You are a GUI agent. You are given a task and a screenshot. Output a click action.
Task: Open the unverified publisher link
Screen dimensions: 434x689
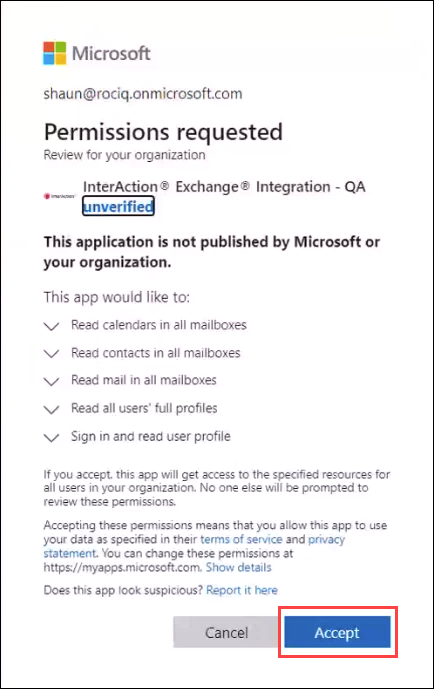click(118, 206)
